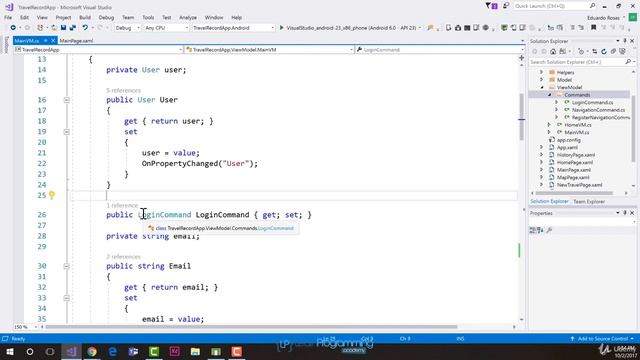Open the Build menu
Viewport: 640px width, 360px height.
coord(85,18)
